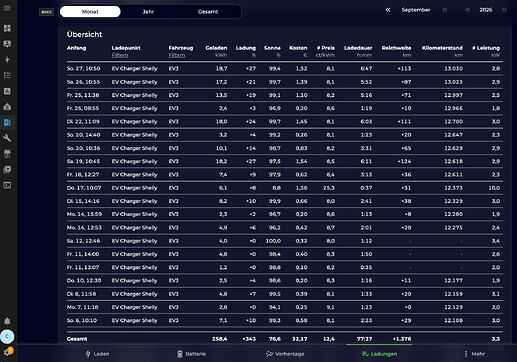This screenshot has height=362, width=517.
Task: Switch to the Gesamt view
Action: pos(208,12)
